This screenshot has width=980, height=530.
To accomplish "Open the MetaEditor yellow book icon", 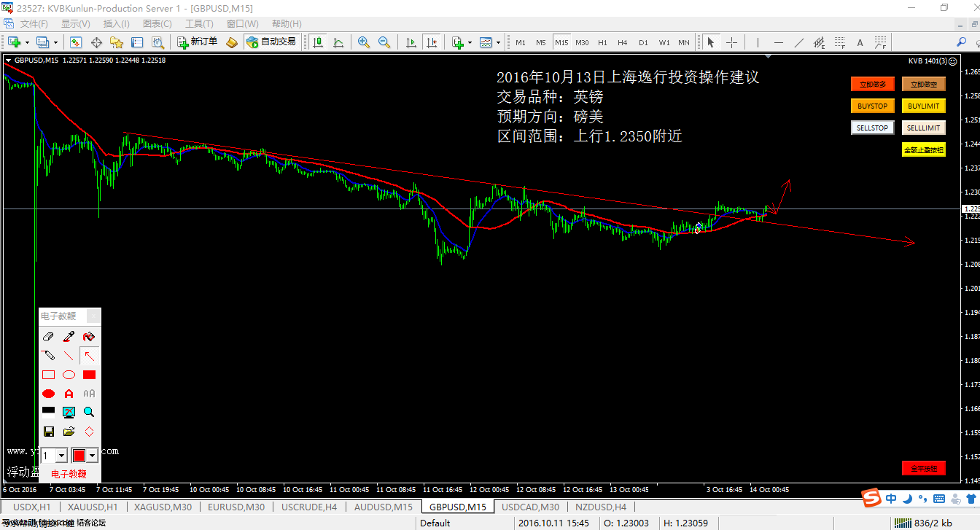I will click(232, 42).
